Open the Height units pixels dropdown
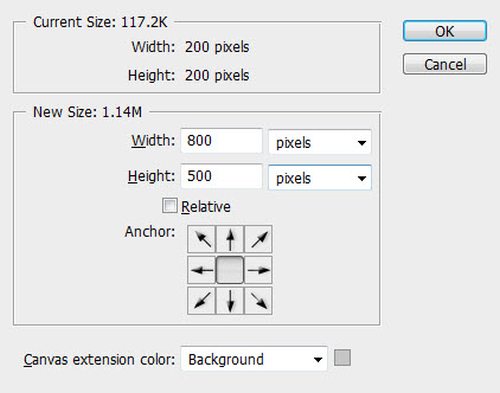Screen dimensions: 500x393 pos(320,178)
